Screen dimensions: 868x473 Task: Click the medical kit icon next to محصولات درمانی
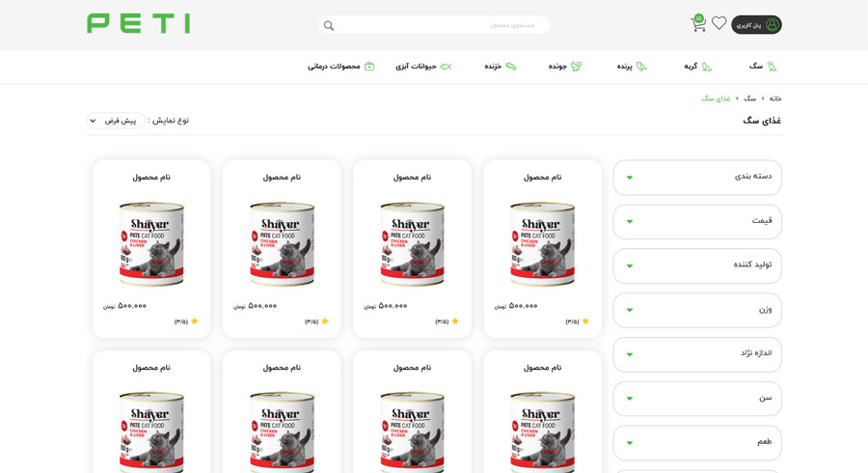369,67
